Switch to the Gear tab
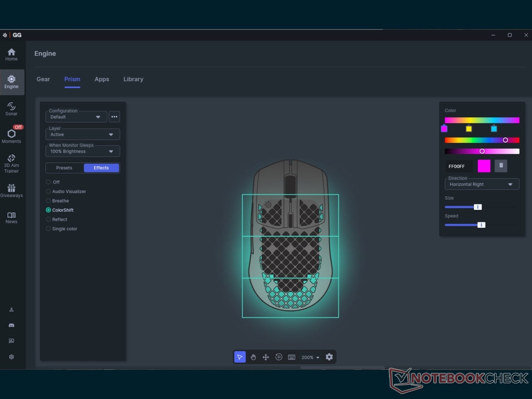This screenshot has height=399, width=532. (43, 79)
